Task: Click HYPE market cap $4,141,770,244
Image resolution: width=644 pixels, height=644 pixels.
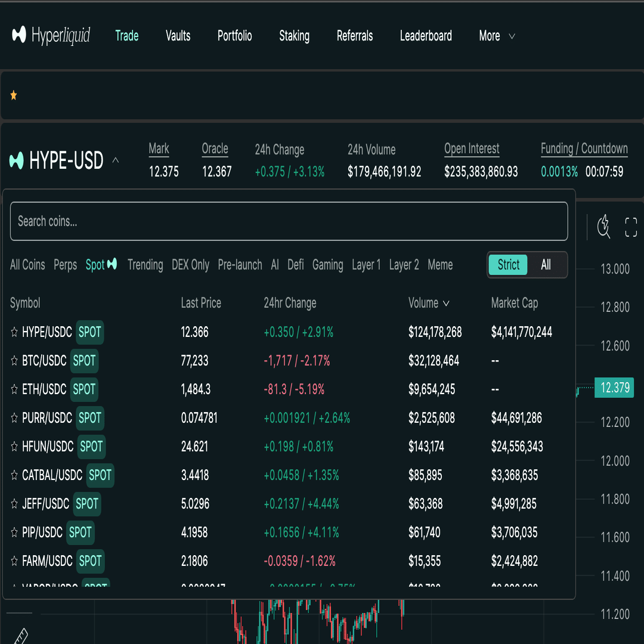Action: tap(521, 332)
